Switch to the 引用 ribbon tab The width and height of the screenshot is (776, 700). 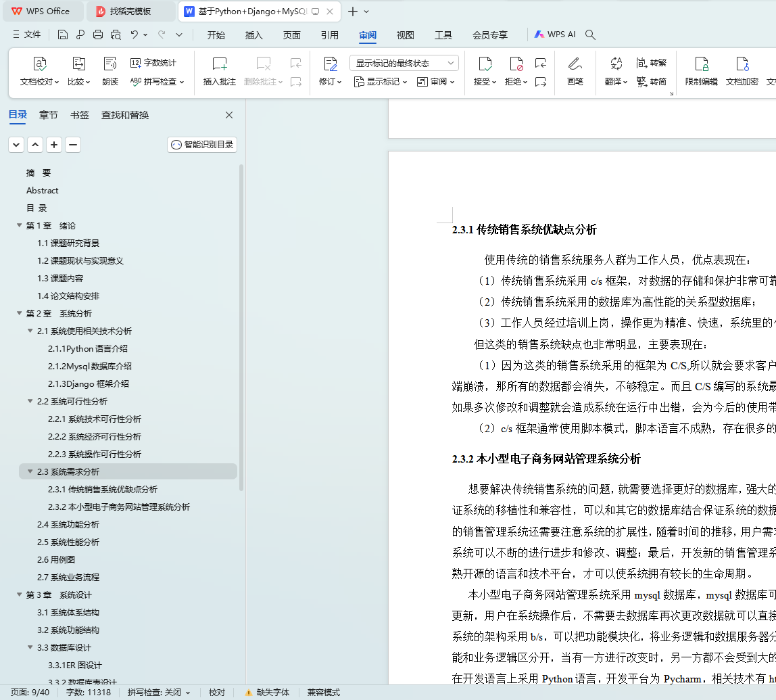coord(330,35)
